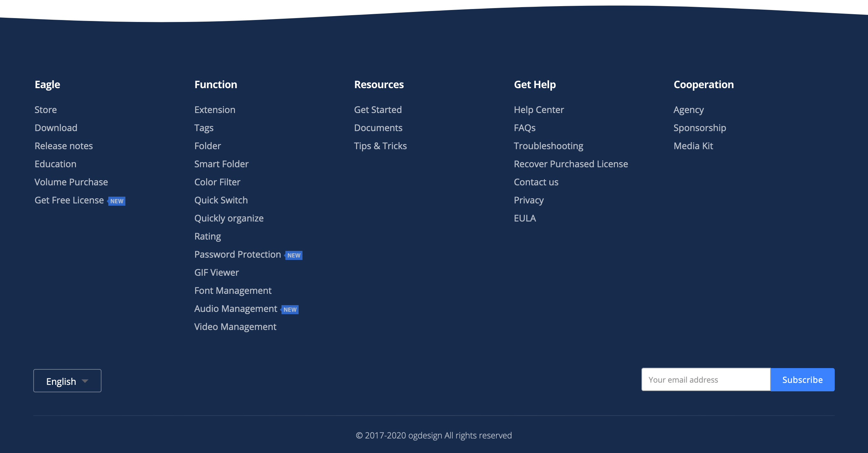This screenshot has width=868, height=453.
Task: Open the Rating feature link
Action: tap(207, 236)
